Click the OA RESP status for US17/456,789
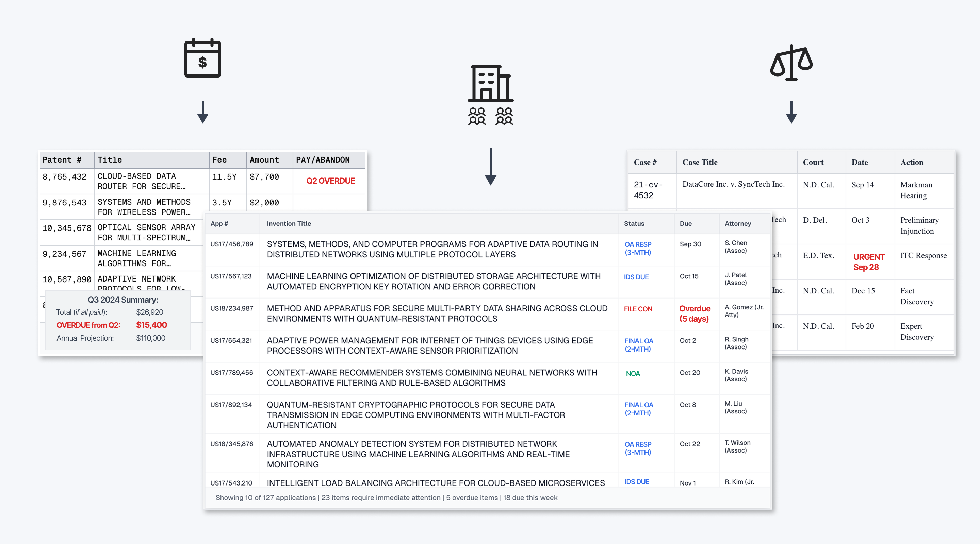This screenshot has width=980, height=544. coord(638,248)
